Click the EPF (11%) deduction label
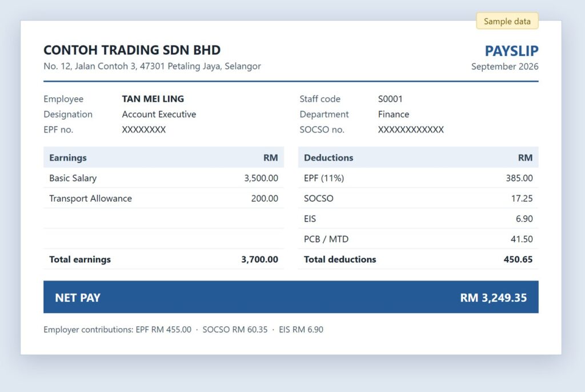This screenshot has height=392, width=585. 324,178
